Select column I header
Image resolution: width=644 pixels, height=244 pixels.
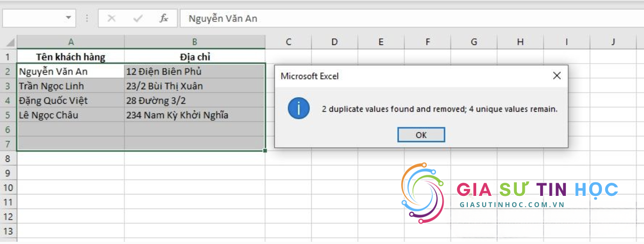pos(566,42)
